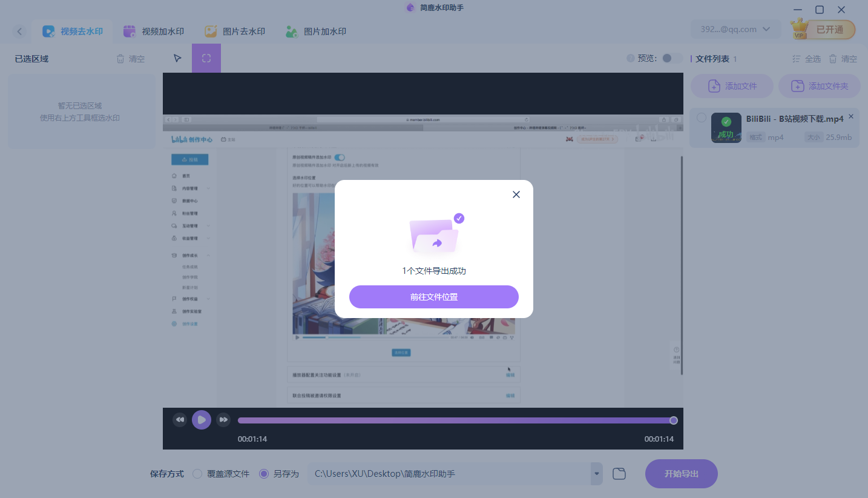Open the browse output folder icon
The image size is (868, 498).
click(619, 474)
